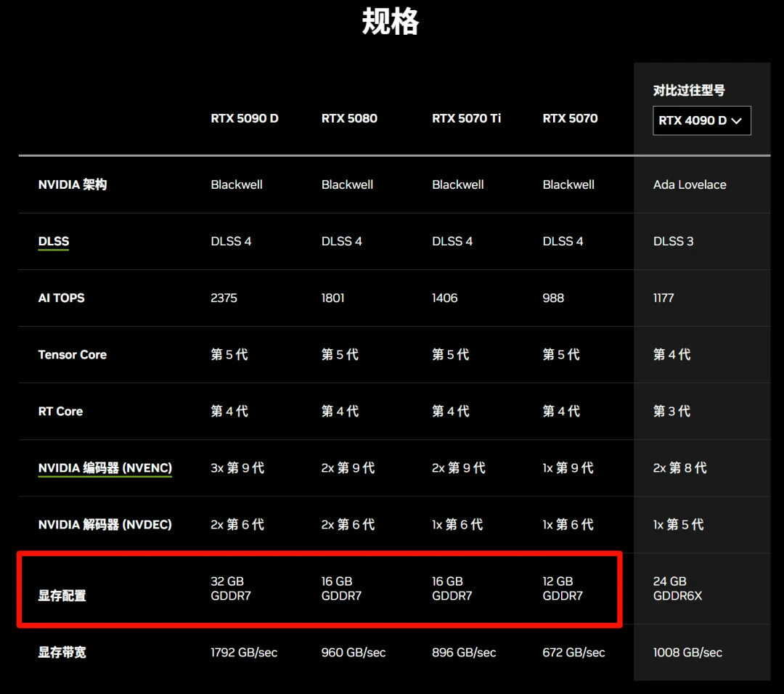
Task: Pick the RTX 5070 column header
Action: [x=570, y=118]
